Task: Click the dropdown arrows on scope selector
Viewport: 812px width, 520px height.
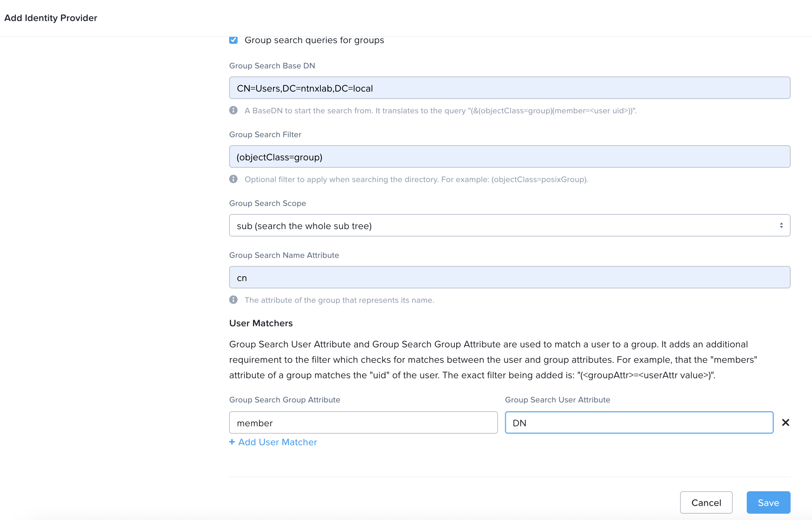Action: tap(781, 226)
